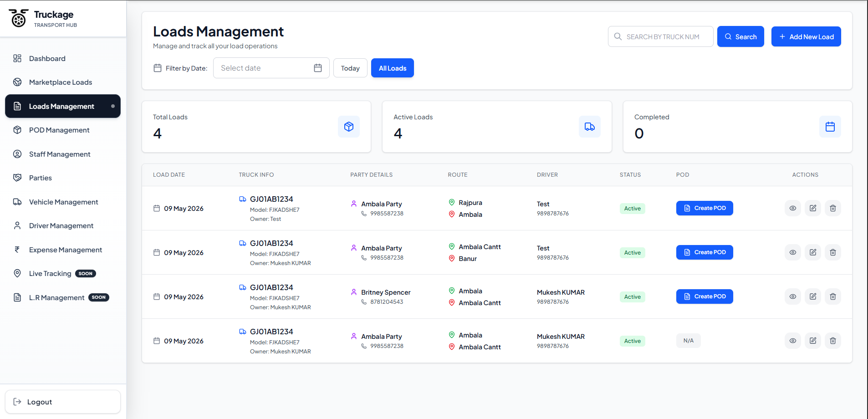868x419 pixels.
Task: Click Active status badge in Rajpura row
Action: 633,209
